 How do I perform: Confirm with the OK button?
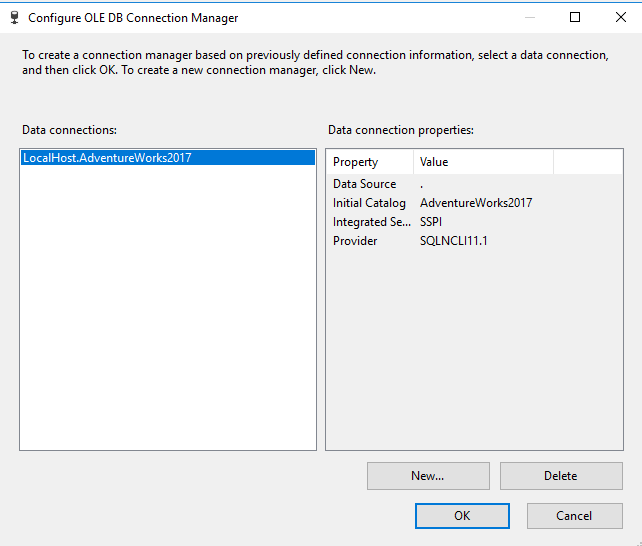462,516
